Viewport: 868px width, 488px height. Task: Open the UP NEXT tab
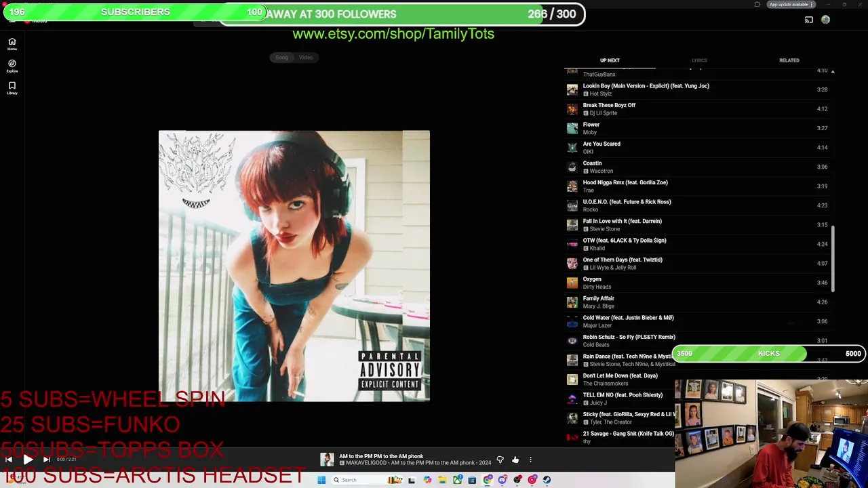[x=610, y=60]
